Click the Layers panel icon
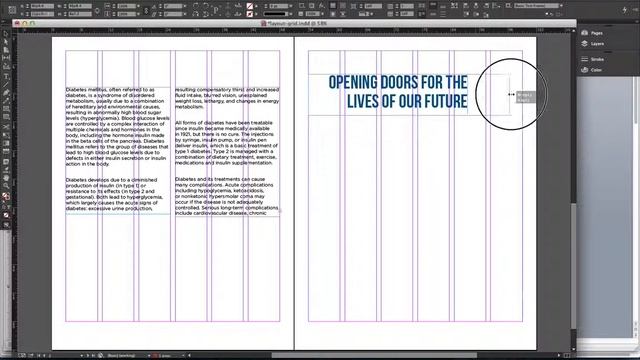The height and width of the screenshot is (360, 640). 584,43
